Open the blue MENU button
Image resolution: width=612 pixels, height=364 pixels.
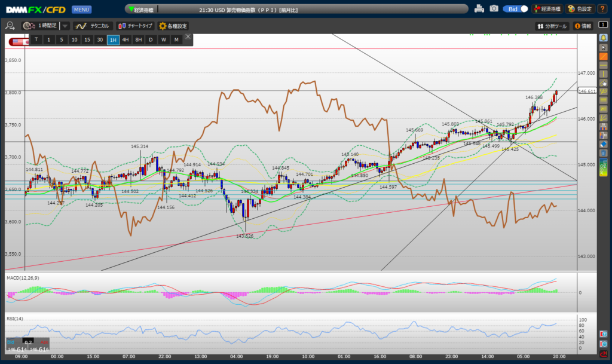click(x=81, y=10)
